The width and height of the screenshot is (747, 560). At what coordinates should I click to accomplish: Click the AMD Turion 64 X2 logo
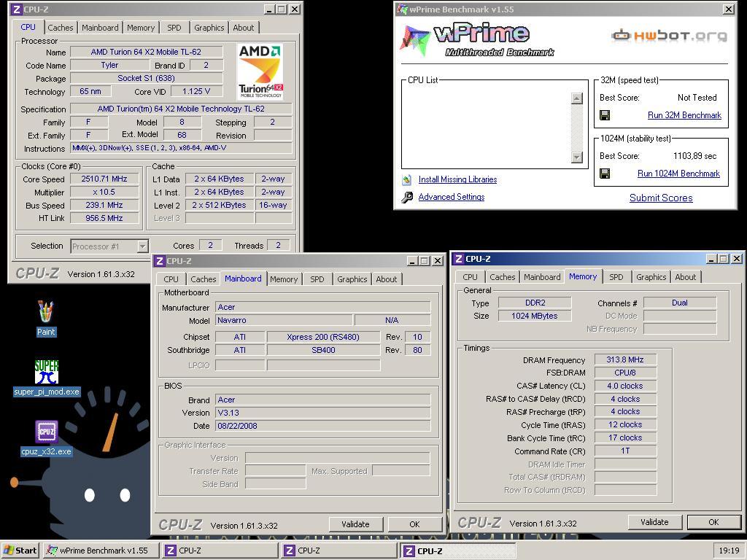tap(260, 71)
